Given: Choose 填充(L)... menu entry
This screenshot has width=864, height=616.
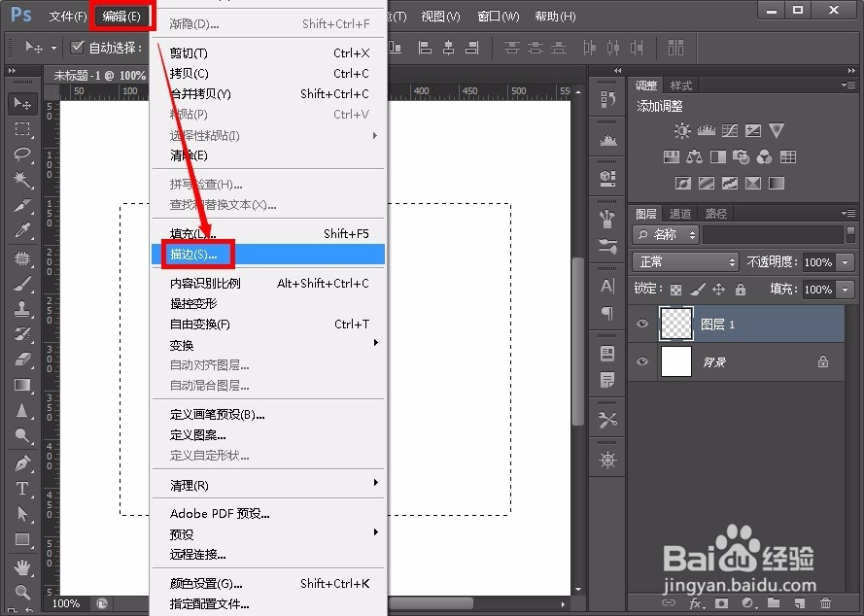Looking at the screenshot, I should click(x=268, y=234).
